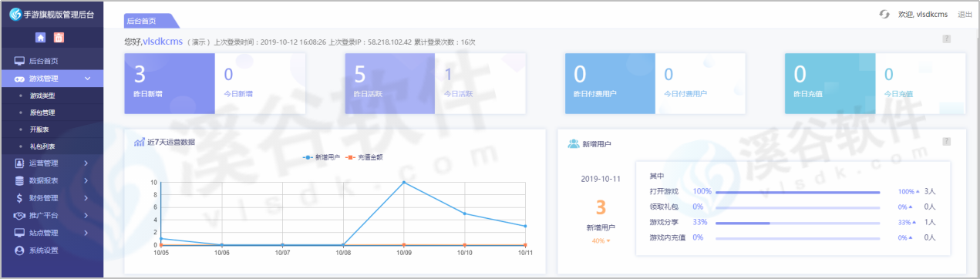Click the 打开游戏 progress bar
980x279 pixels.
tap(798, 191)
